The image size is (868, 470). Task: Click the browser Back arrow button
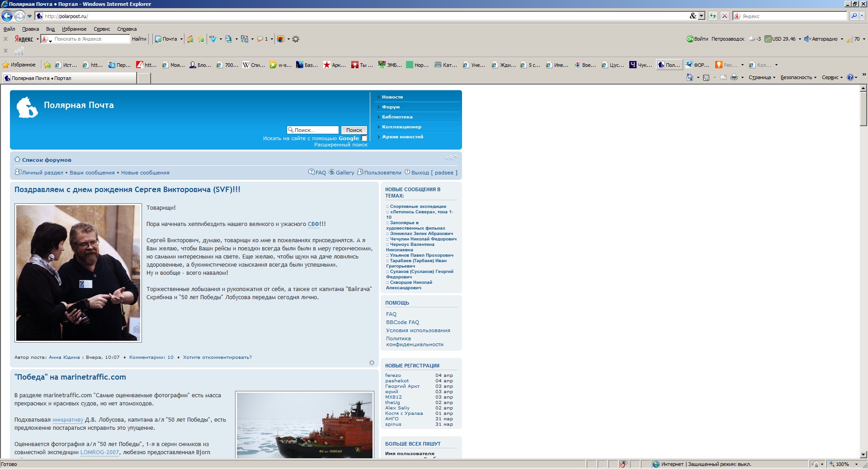click(7, 16)
